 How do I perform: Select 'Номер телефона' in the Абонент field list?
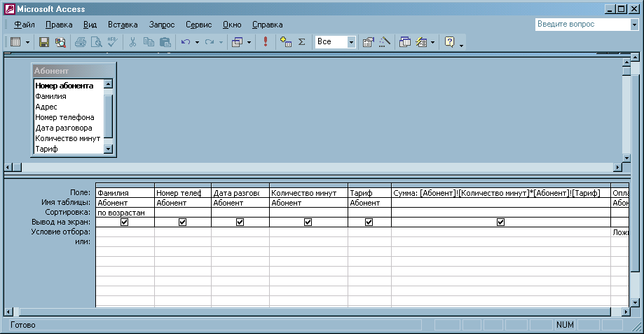(65, 117)
